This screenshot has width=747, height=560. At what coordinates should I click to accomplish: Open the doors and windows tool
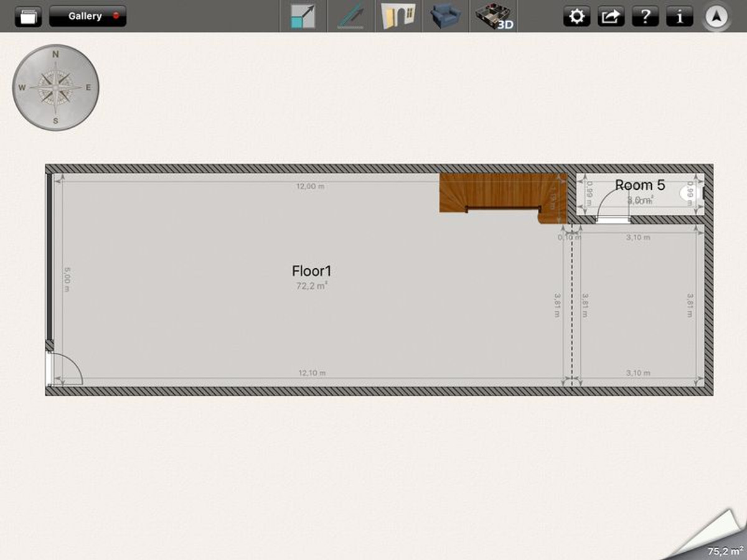[x=398, y=16]
